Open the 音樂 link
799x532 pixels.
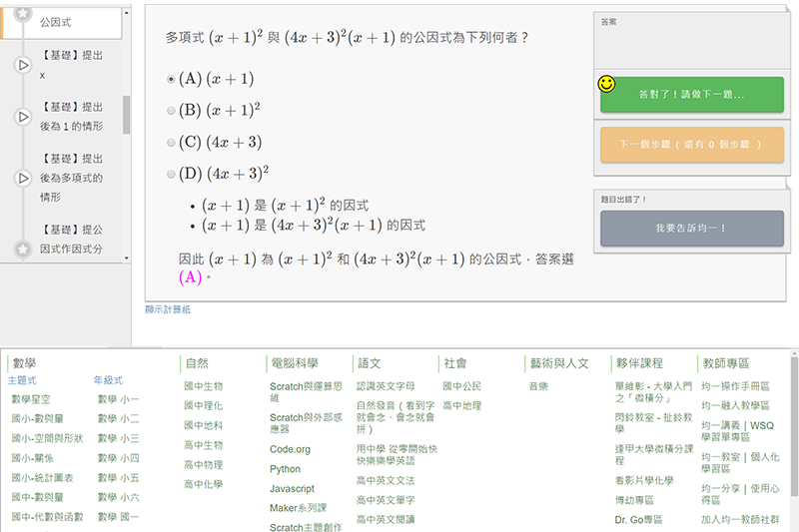coord(538,386)
